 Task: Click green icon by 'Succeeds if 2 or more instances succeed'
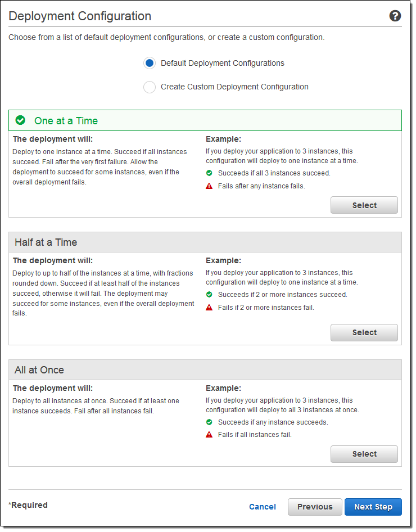(209, 295)
